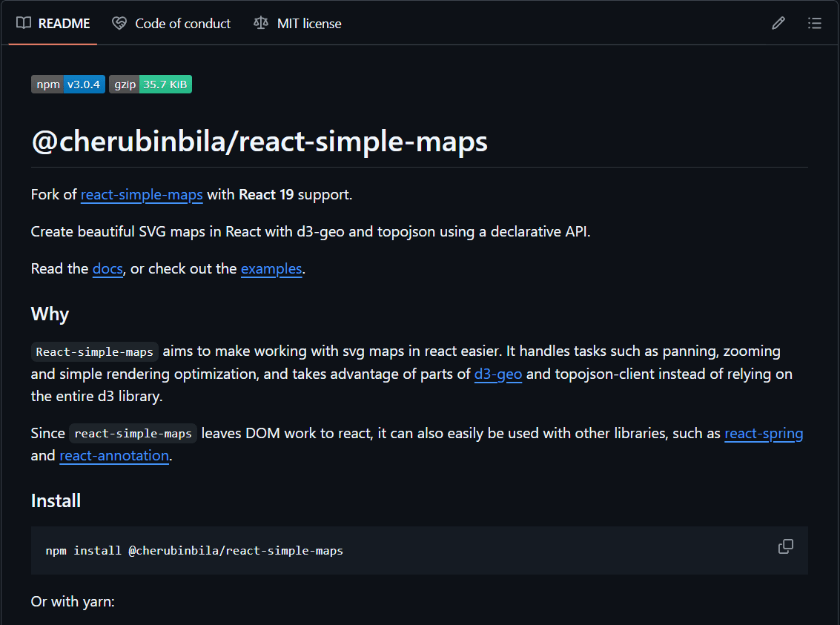Viewport: 840px width, 625px height.
Task: Follow the react-spring link
Action: (x=764, y=433)
